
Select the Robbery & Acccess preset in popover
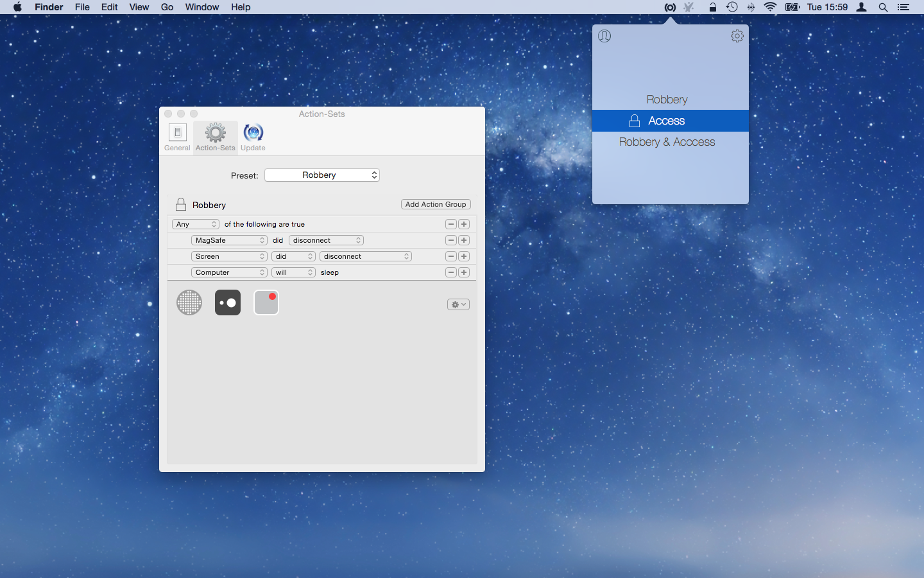click(667, 142)
